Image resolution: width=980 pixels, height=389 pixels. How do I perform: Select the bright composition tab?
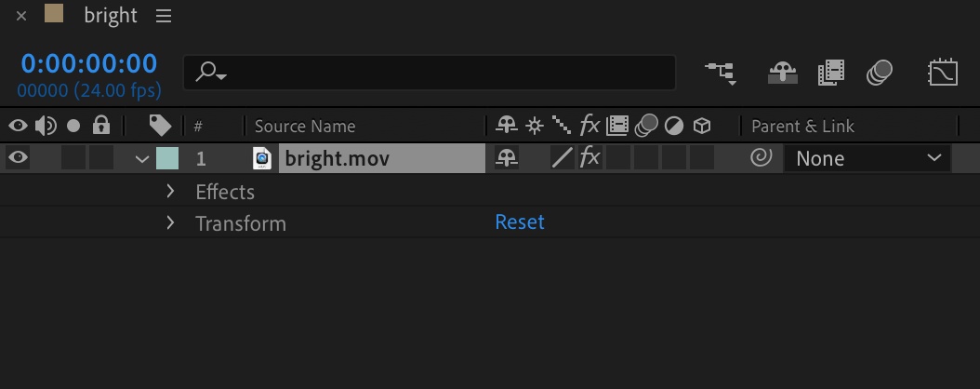point(110,16)
